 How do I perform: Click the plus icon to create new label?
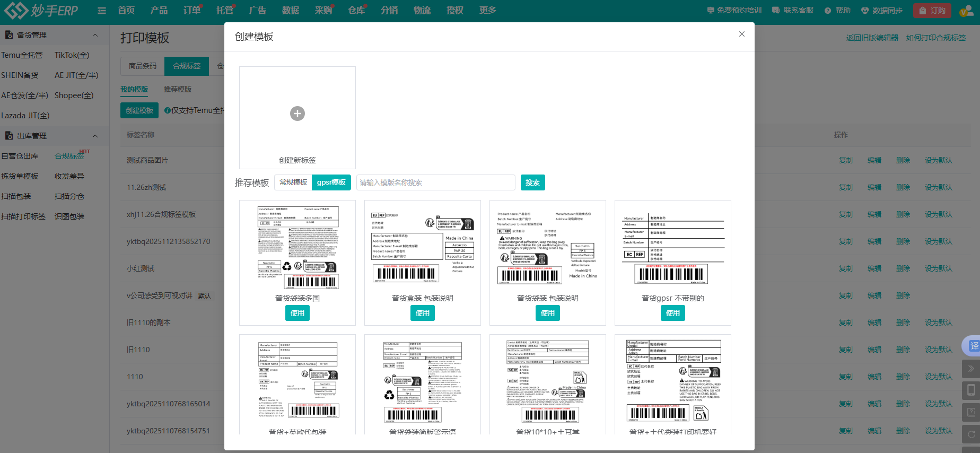(297, 114)
